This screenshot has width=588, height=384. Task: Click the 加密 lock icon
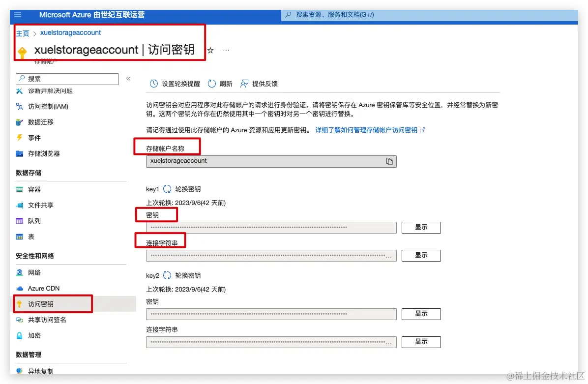[20, 336]
